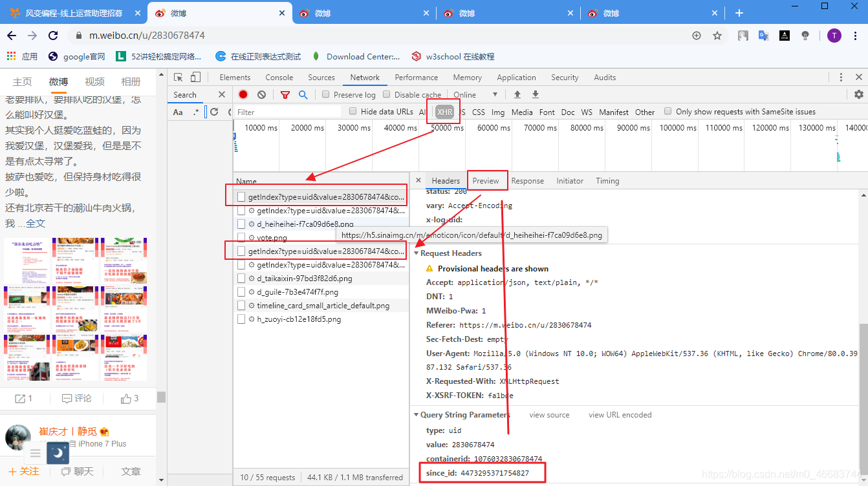Open the Timing tab of the request
The height and width of the screenshot is (486, 868).
[607, 181]
